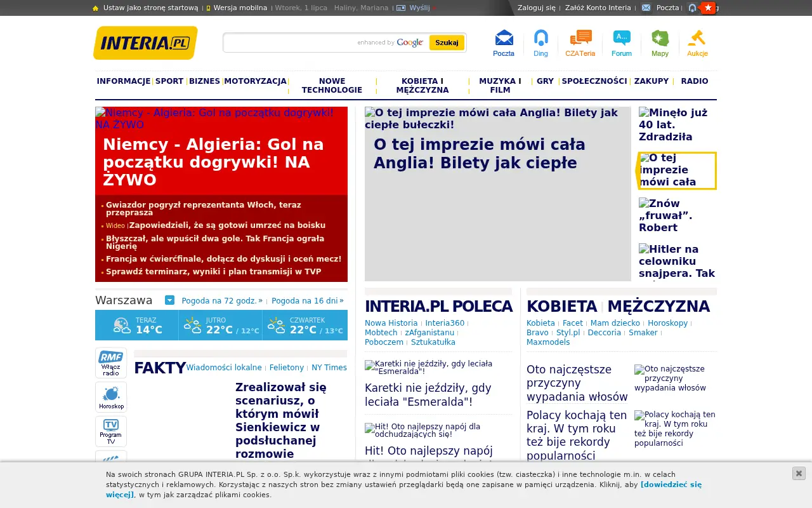This screenshot has height=508, width=812.
Task: Click Załóż Konto Interia link
Action: 598,8
